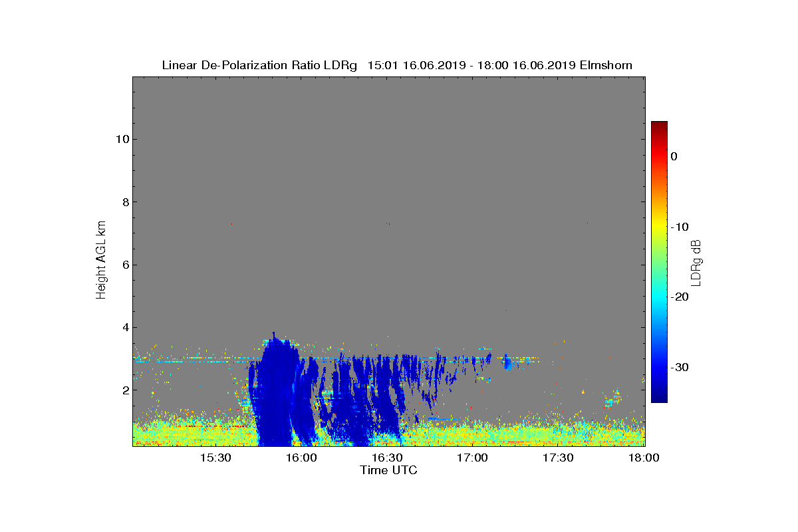Click the yellow band of the colorbar

(659, 227)
